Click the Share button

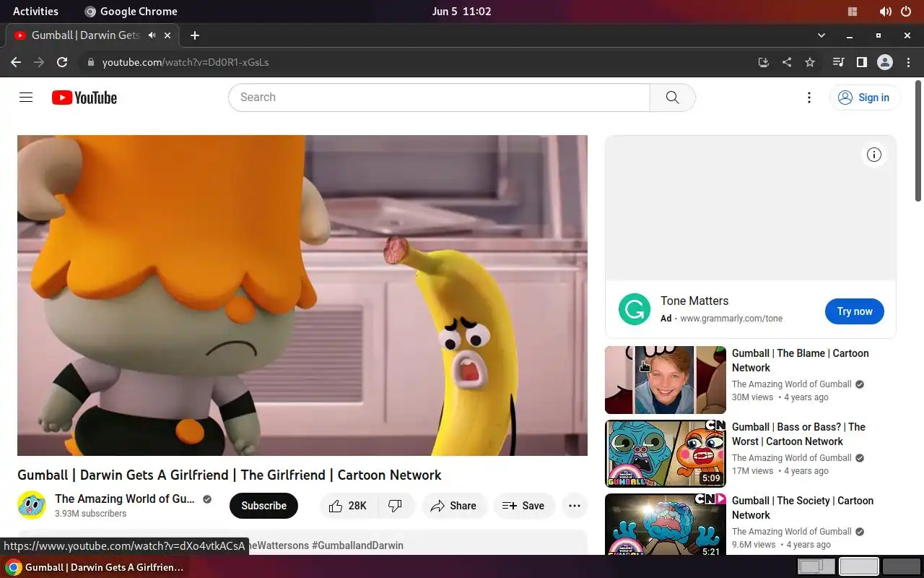pyautogui.click(x=453, y=506)
